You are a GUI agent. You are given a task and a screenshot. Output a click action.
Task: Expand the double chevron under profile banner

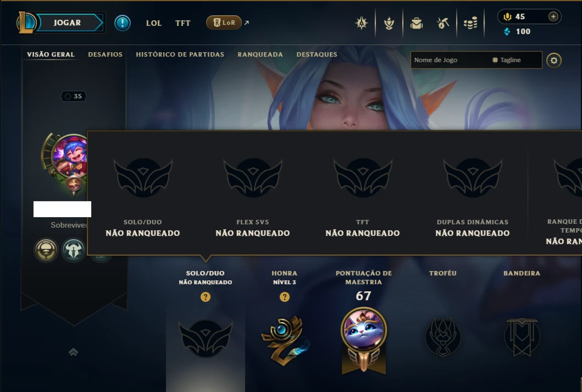click(74, 352)
